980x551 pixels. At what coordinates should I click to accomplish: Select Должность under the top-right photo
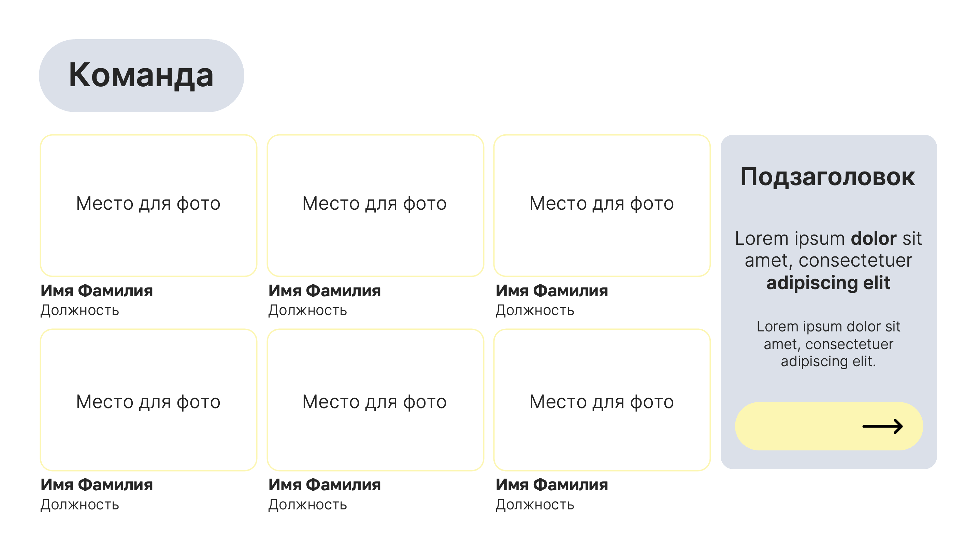(x=534, y=310)
